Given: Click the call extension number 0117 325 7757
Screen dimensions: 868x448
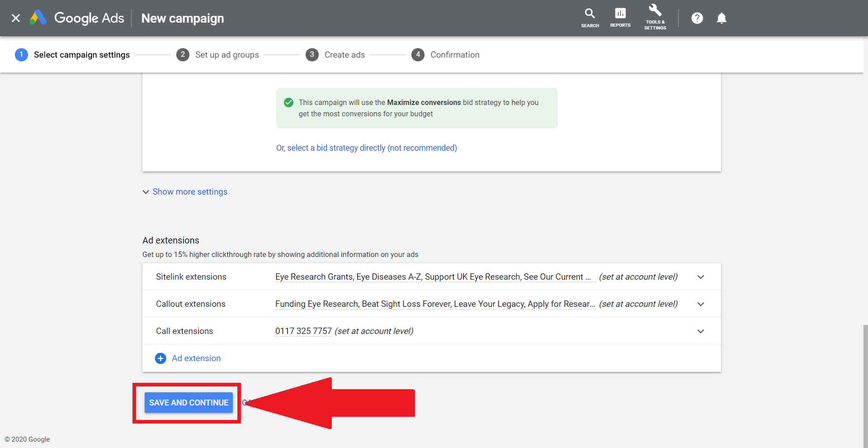Looking at the screenshot, I should 303,331.
